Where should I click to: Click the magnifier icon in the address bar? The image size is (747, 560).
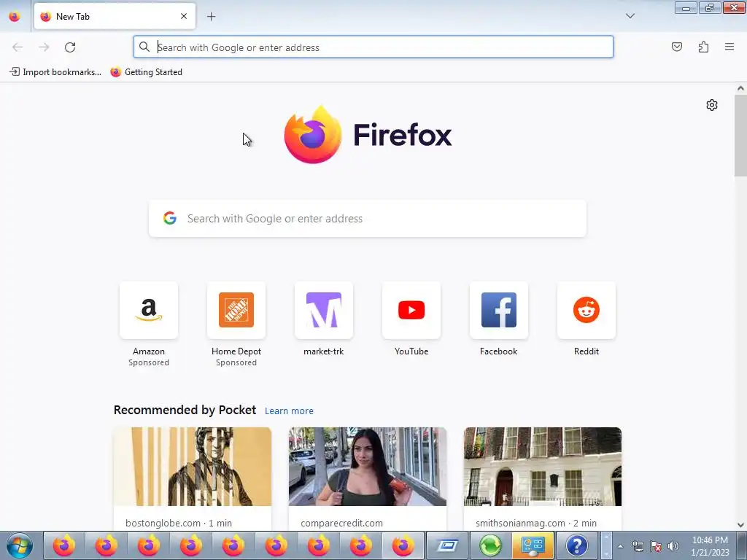click(144, 47)
